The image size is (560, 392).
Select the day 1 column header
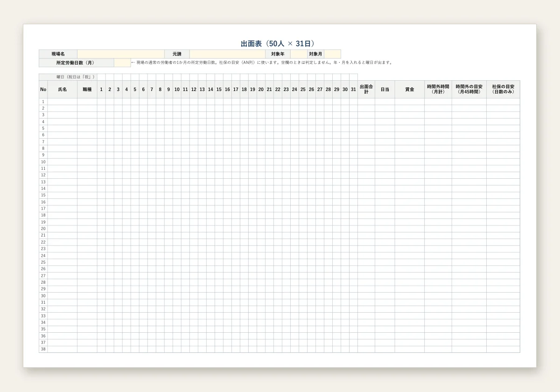(x=101, y=89)
